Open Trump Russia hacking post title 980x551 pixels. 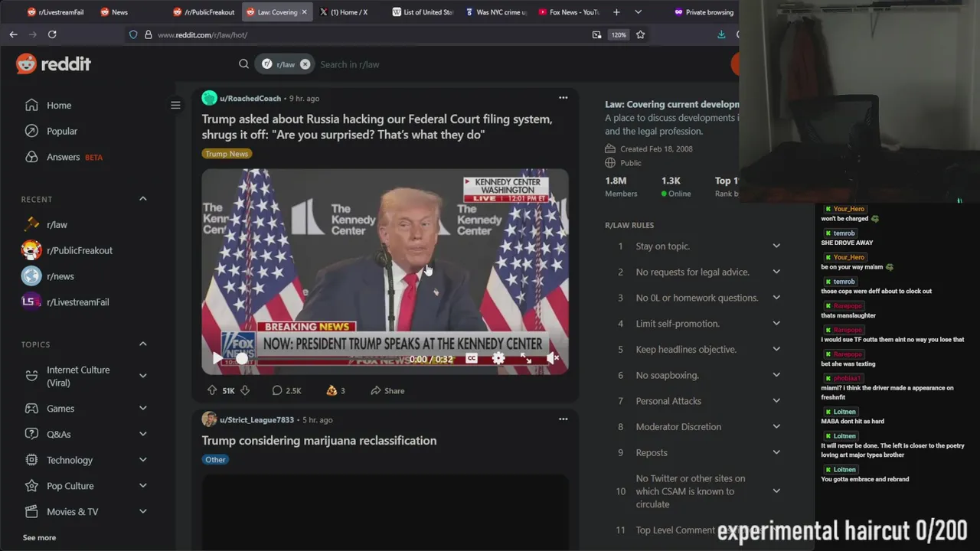(x=377, y=127)
